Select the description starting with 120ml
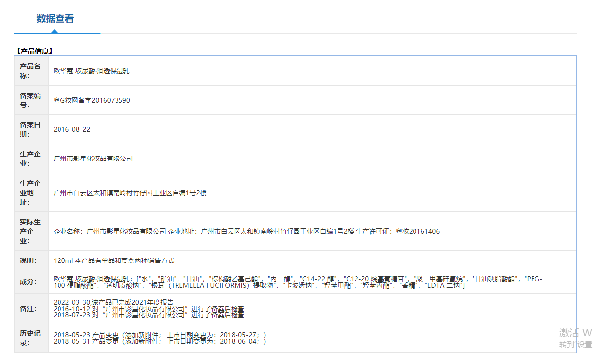Viewport: 593px width, 364px height. [x=114, y=260]
